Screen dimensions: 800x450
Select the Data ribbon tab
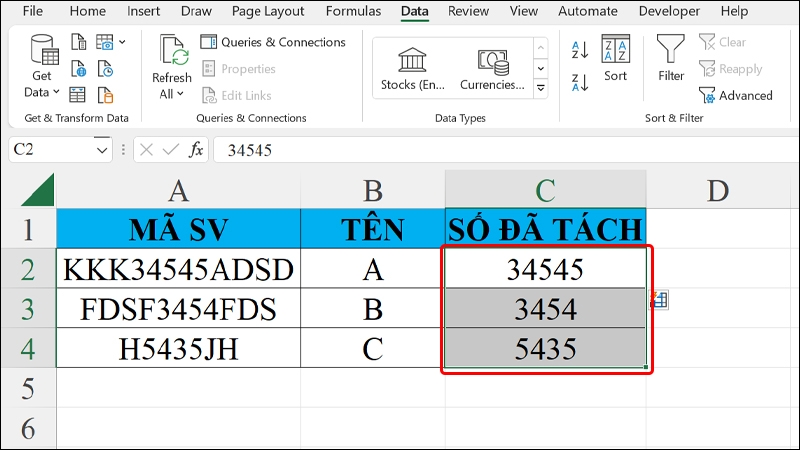click(414, 11)
